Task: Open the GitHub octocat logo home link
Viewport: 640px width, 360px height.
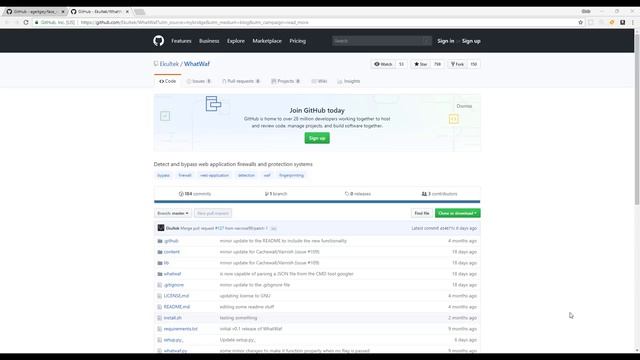Action: pyautogui.click(x=159, y=41)
